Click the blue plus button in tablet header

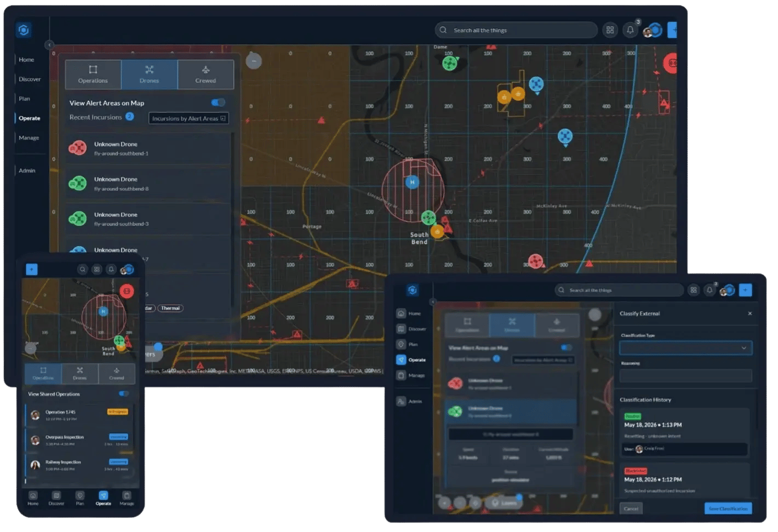[745, 290]
